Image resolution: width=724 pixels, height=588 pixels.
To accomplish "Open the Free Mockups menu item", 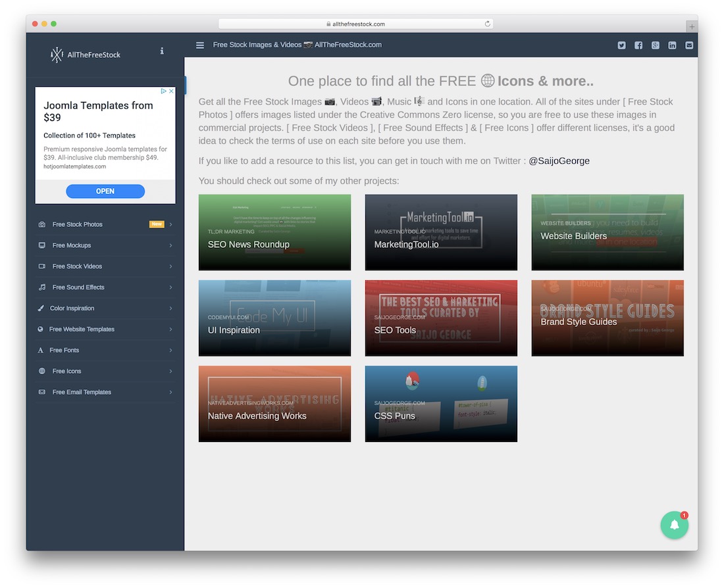I will click(x=105, y=245).
